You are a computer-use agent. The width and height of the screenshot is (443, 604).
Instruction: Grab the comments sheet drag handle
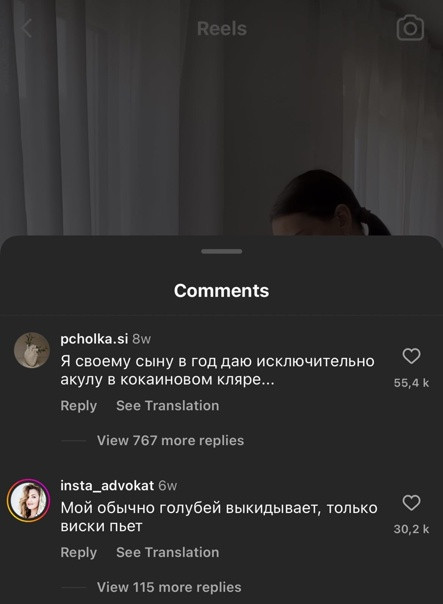222,252
